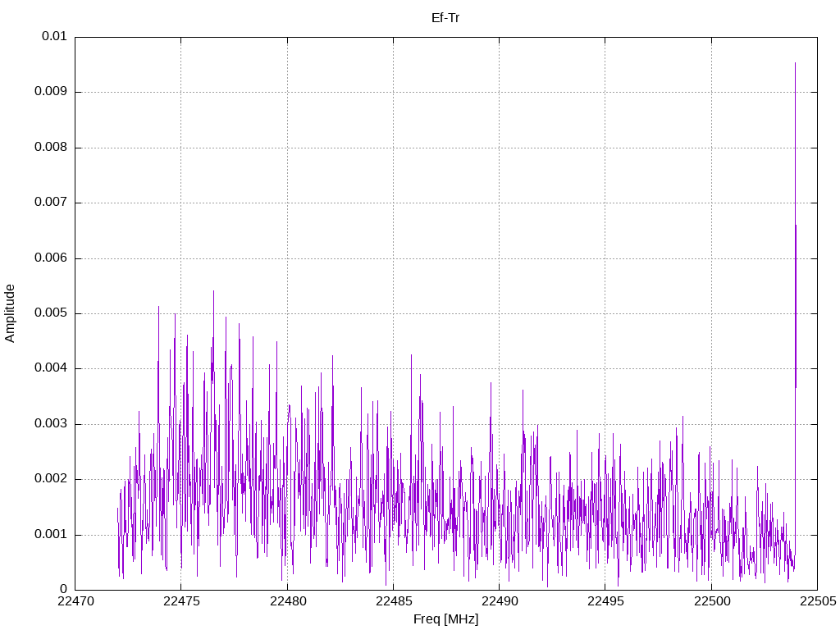Click the 22480 x-axis tick label

point(287,601)
